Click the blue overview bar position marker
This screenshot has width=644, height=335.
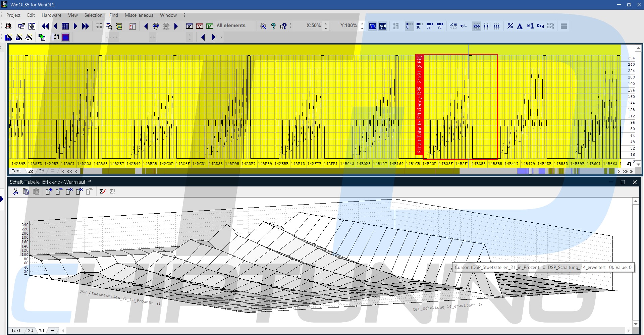coord(530,171)
